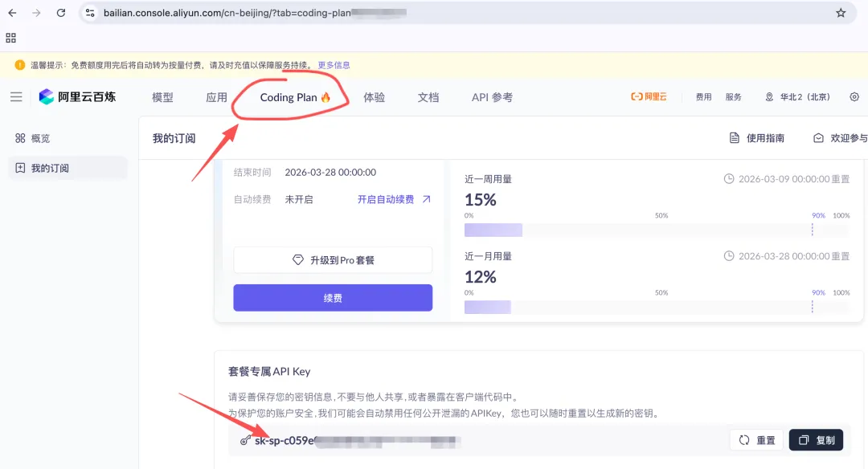Open the 应用 tab

[216, 97]
